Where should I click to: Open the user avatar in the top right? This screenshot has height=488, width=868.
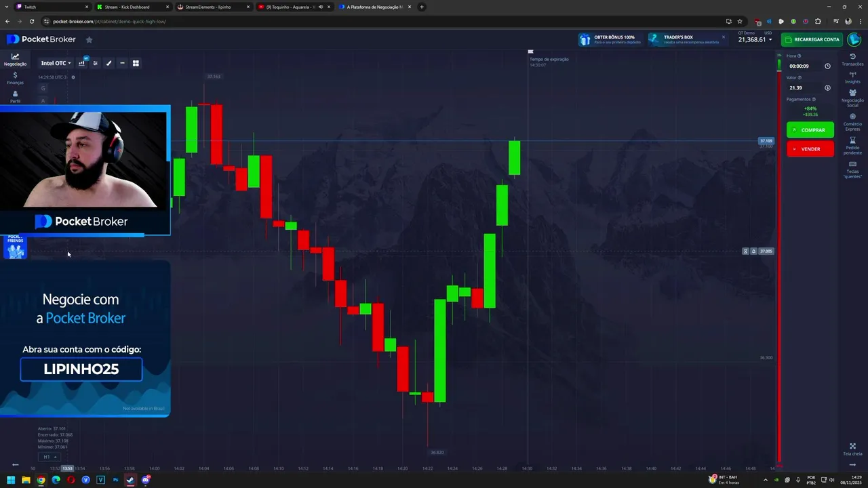(x=854, y=39)
